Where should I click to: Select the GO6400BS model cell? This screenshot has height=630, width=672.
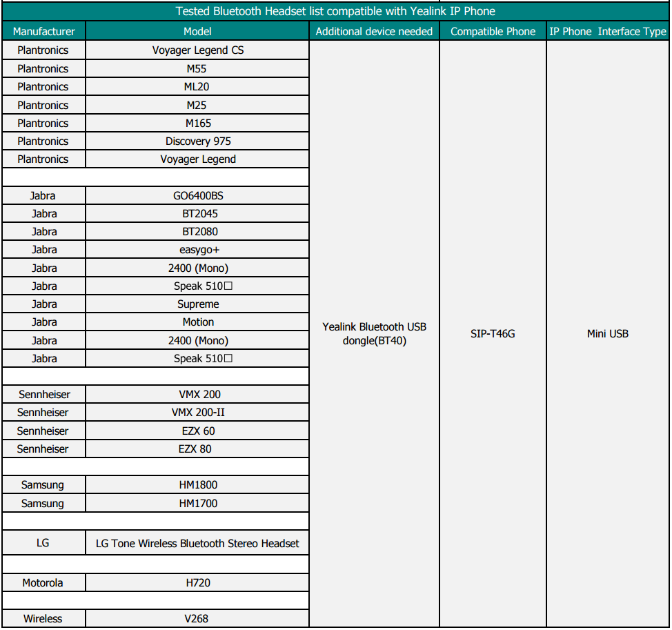[x=197, y=195]
